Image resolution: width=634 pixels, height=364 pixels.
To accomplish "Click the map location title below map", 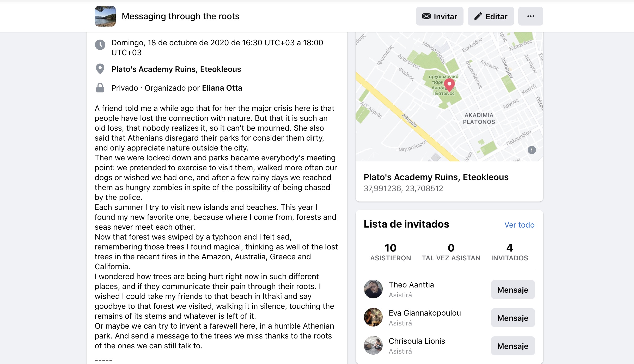I will click(x=436, y=177).
